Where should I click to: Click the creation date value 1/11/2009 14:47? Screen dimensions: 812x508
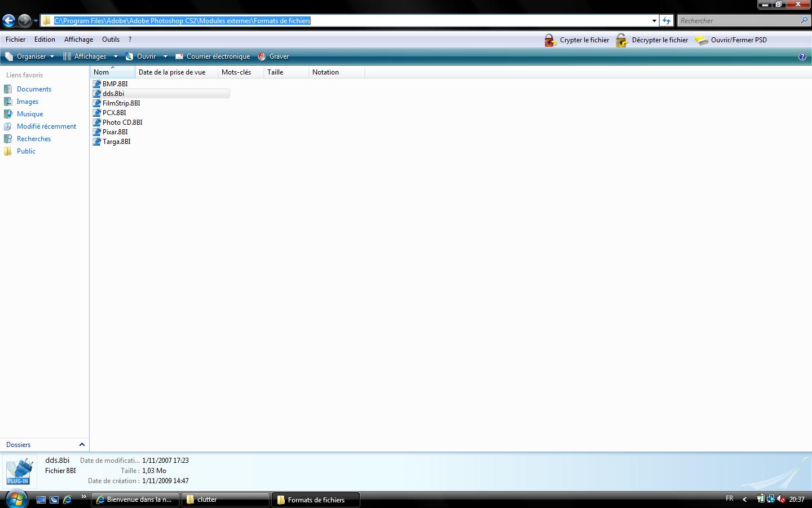pyautogui.click(x=165, y=481)
